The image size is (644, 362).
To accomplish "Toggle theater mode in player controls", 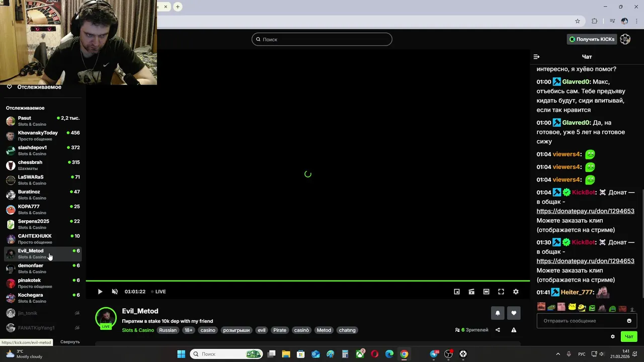I will click(486, 292).
